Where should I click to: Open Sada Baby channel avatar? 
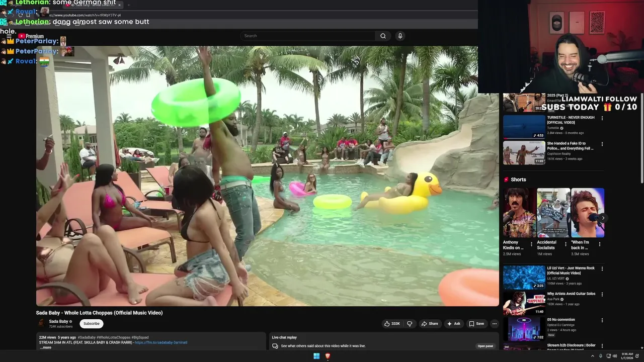click(41, 323)
